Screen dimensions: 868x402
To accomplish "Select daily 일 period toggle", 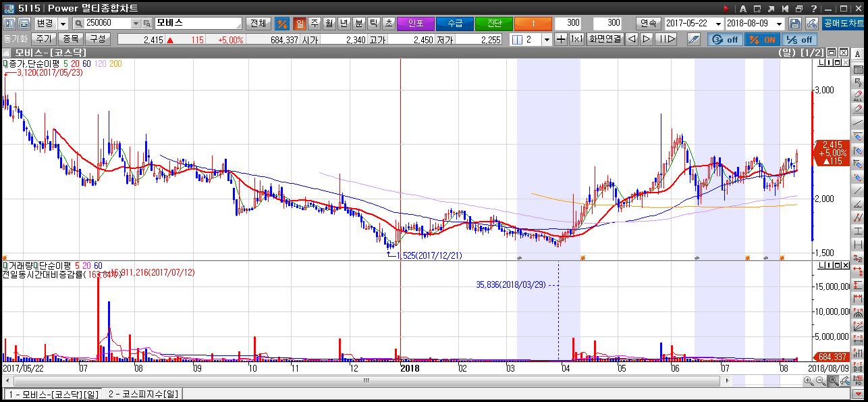I will (300, 23).
